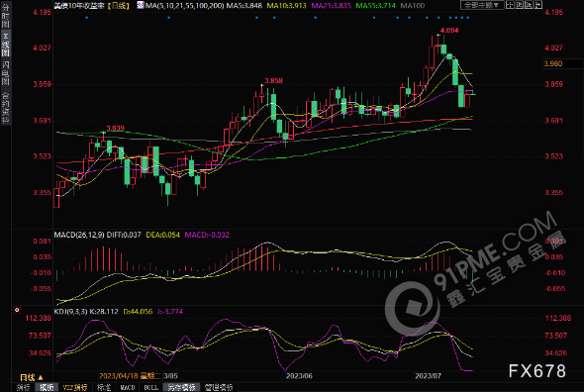Click the 另存模板 button

click(x=181, y=388)
